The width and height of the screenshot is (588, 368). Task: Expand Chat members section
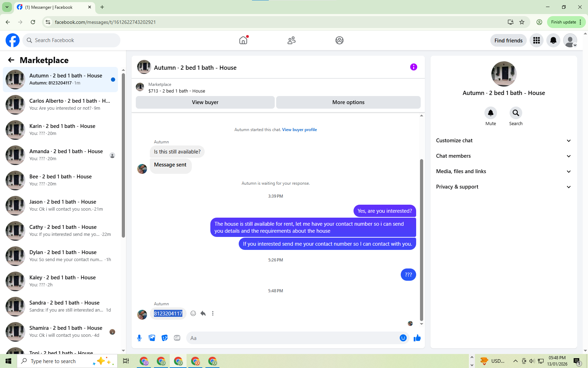503,156
